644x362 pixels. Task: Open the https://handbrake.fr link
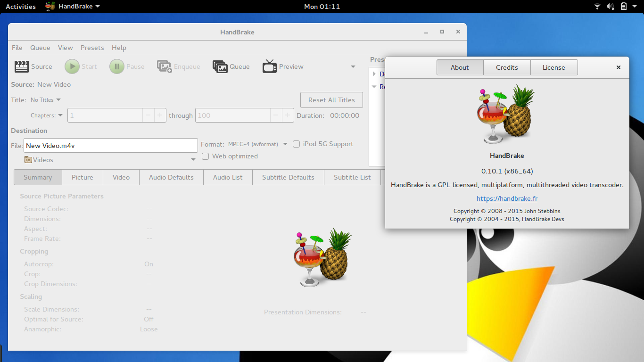coord(507,199)
